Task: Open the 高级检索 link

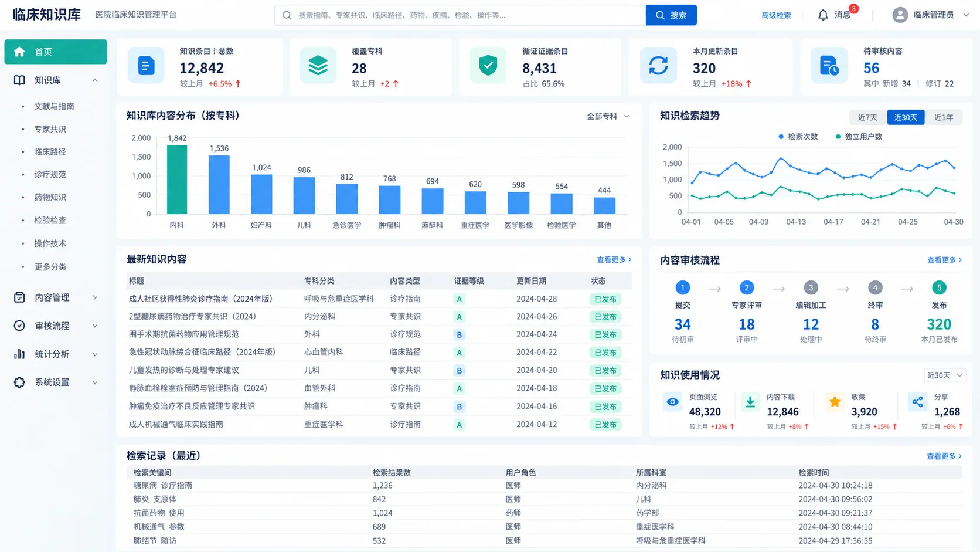Action: pos(776,15)
